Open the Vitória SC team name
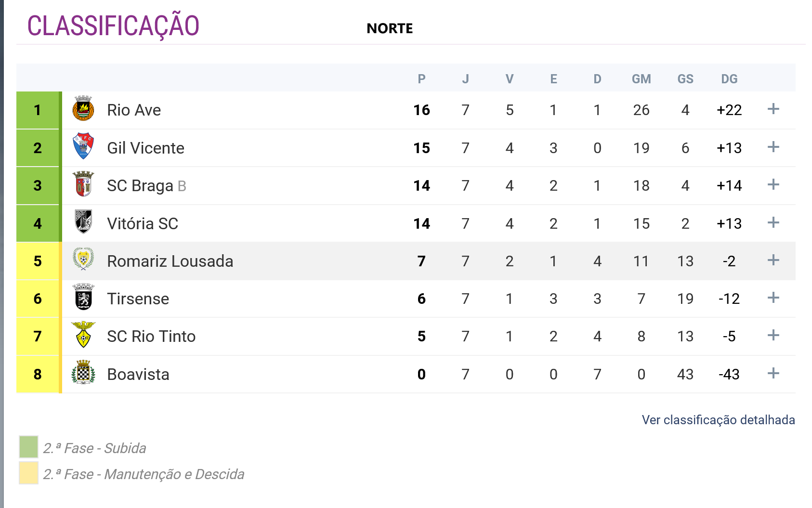812x508 pixels. pos(143,223)
